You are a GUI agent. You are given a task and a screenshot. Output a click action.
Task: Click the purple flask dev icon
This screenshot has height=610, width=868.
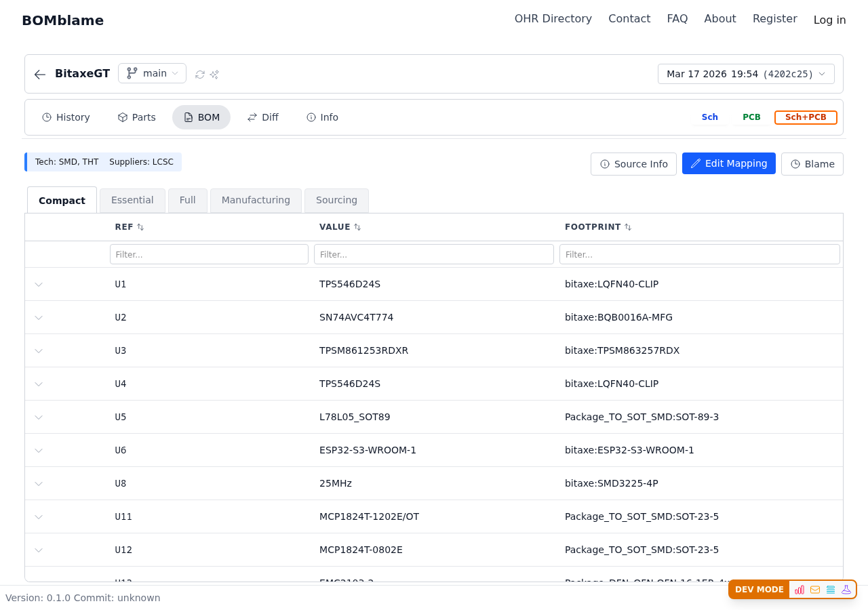[846, 590]
